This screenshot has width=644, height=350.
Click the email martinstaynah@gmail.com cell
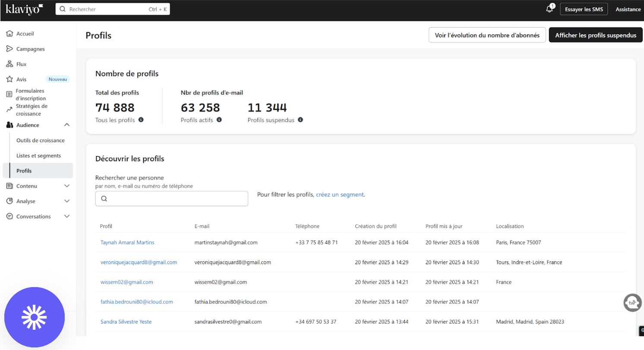coord(226,242)
